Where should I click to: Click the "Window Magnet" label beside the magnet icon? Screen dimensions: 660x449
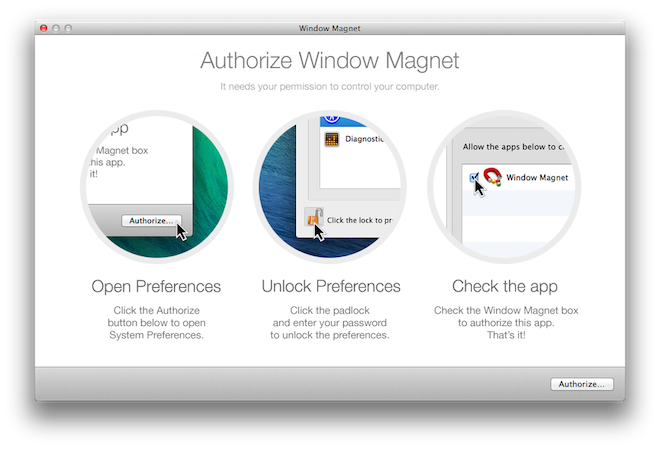click(x=537, y=178)
